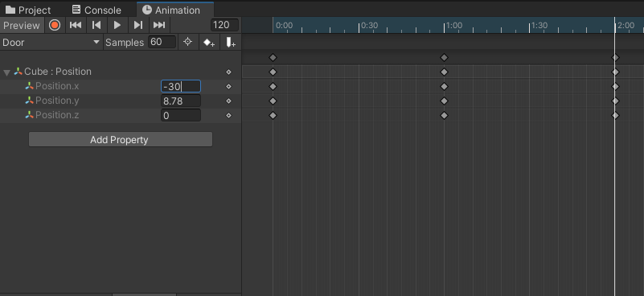Click the Position.y value field showing 8.78
644x296 pixels.
click(181, 101)
